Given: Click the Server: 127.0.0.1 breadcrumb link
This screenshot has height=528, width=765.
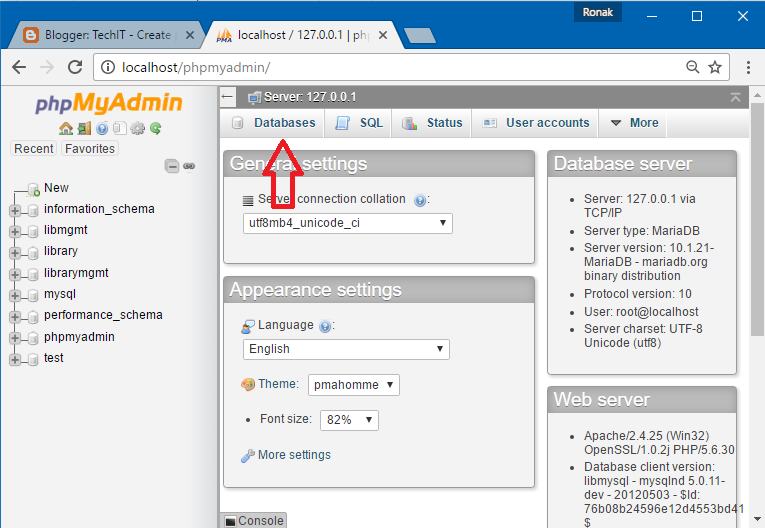Looking at the screenshot, I should (310, 97).
